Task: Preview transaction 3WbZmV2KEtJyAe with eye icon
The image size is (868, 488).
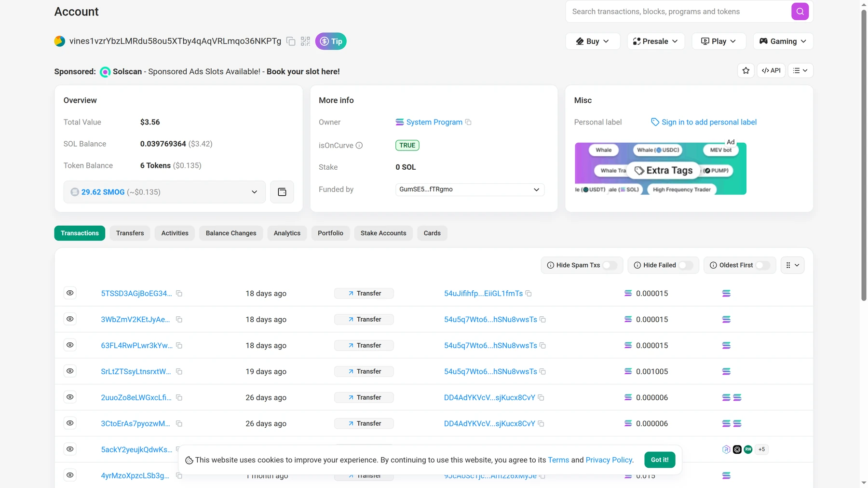Action: [70, 319]
